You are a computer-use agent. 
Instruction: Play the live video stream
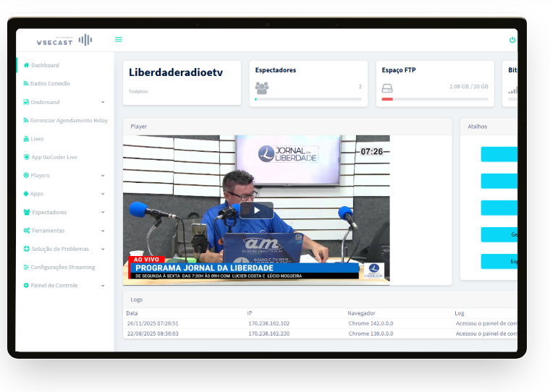256,210
